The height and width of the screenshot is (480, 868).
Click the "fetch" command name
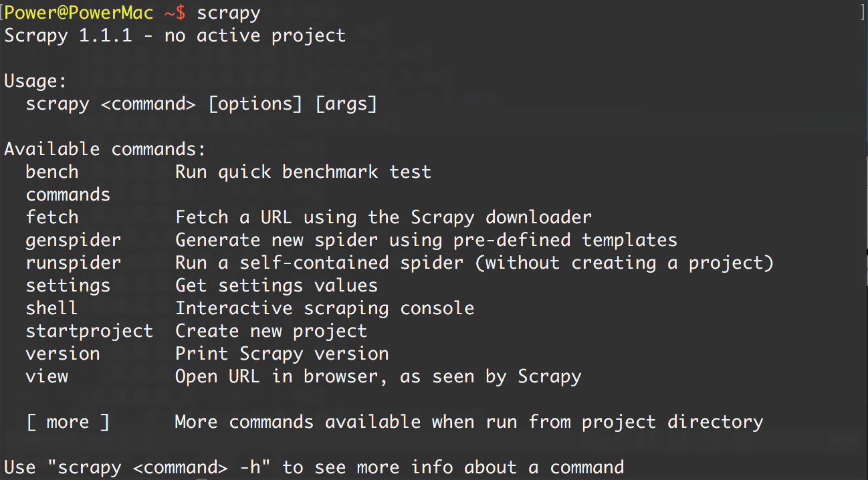52,217
